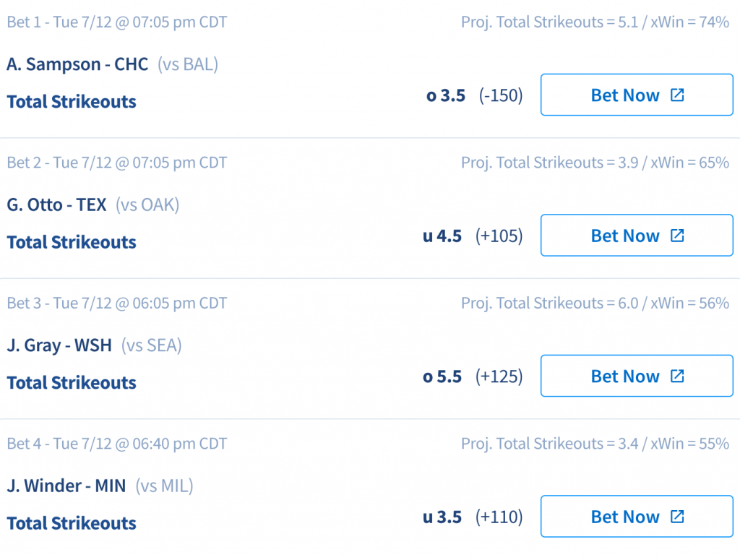This screenshot has height=560, width=740.
Task: Click the o 3.5 (-150) odds line
Action: (474, 95)
